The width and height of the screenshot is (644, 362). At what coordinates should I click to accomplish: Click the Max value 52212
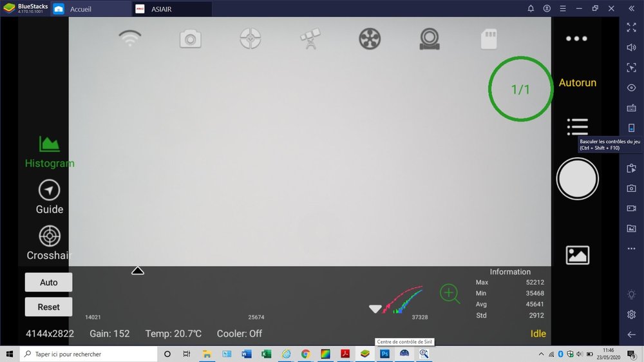(535, 282)
